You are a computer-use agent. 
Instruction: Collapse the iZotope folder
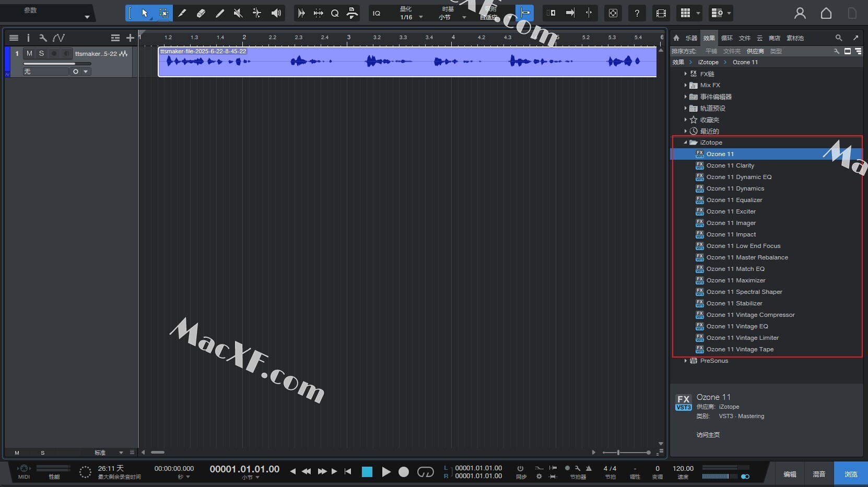point(685,142)
